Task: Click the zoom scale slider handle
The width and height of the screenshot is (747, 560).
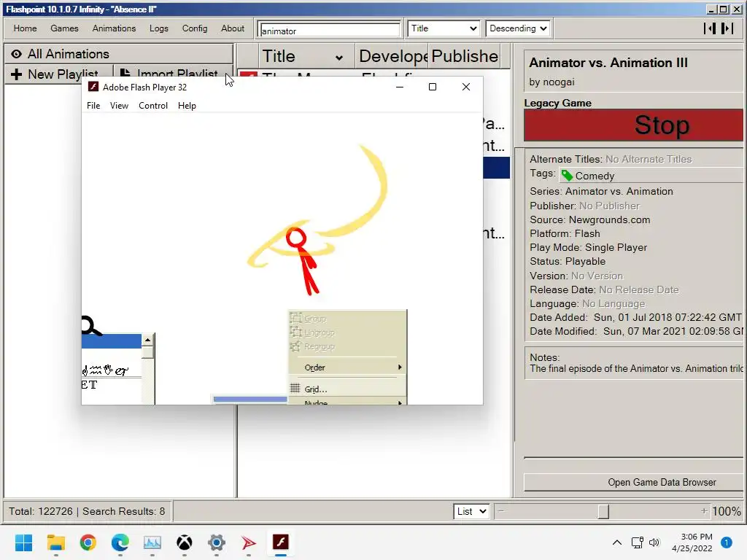Action: tap(603, 511)
